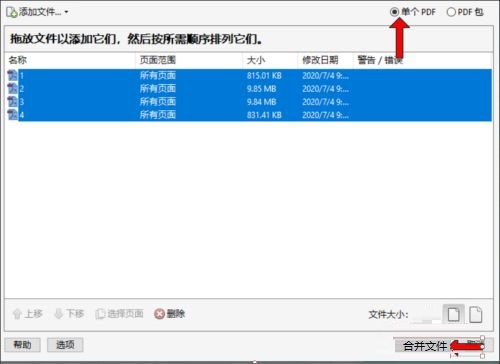Choose the smaller file size page icon
500x364 pixels.
(453, 314)
